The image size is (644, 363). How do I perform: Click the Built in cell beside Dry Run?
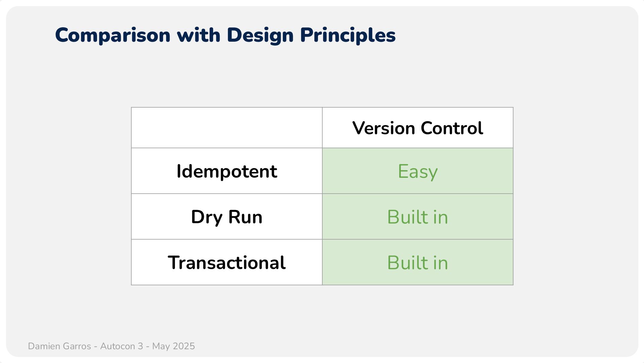pyautogui.click(x=418, y=216)
